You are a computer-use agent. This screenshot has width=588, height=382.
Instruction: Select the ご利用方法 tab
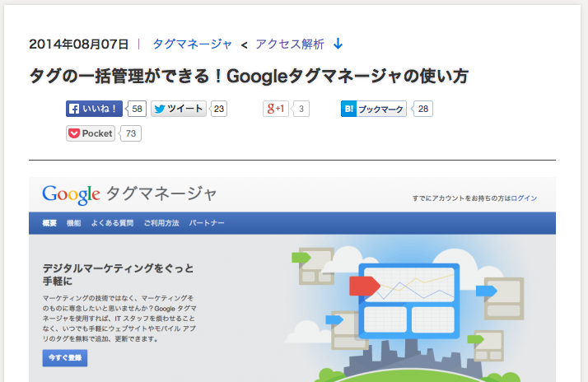(161, 223)
